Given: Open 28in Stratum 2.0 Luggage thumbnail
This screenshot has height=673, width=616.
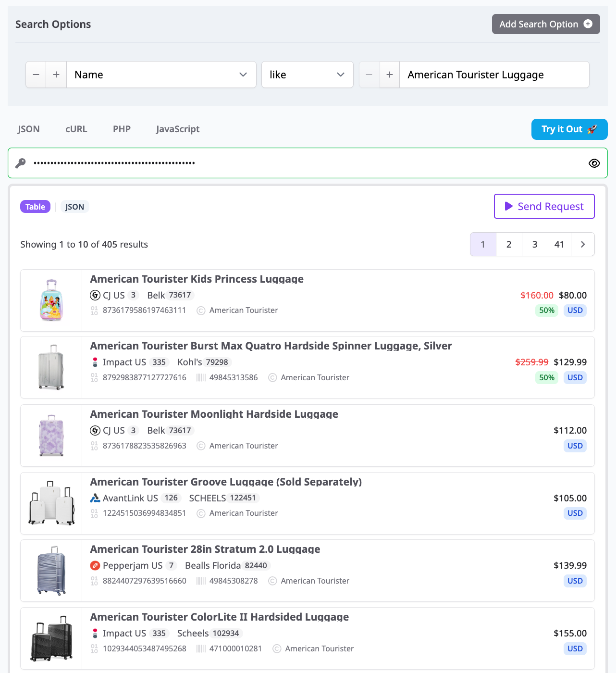Looking at the screenshot, I should coord(51,571).
